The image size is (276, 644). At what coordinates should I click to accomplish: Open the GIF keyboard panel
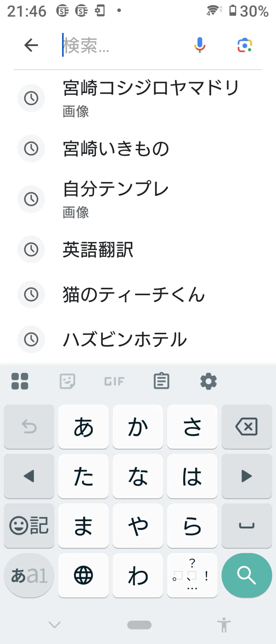point(114,381)
